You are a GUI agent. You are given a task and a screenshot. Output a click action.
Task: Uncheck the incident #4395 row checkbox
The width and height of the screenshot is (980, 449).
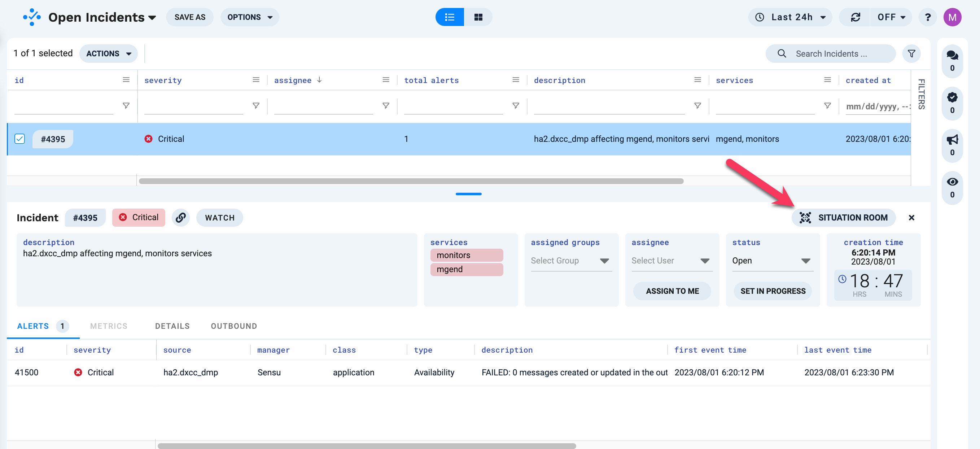pos(20,139)
